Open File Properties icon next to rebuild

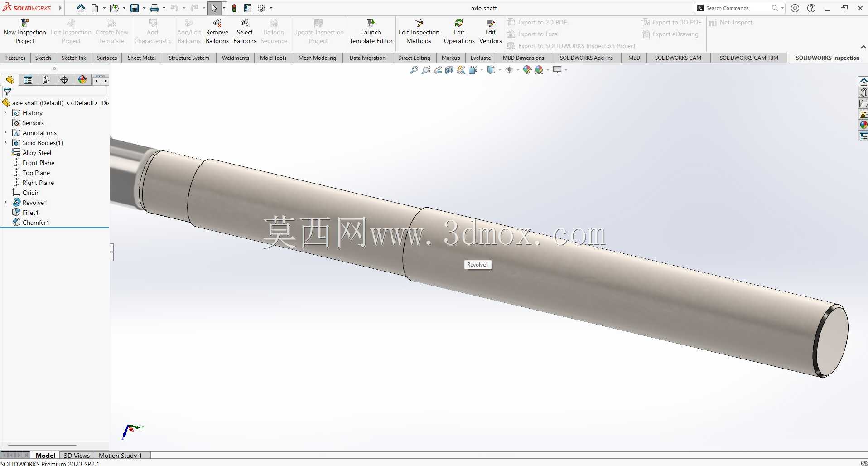coord(248,8)
